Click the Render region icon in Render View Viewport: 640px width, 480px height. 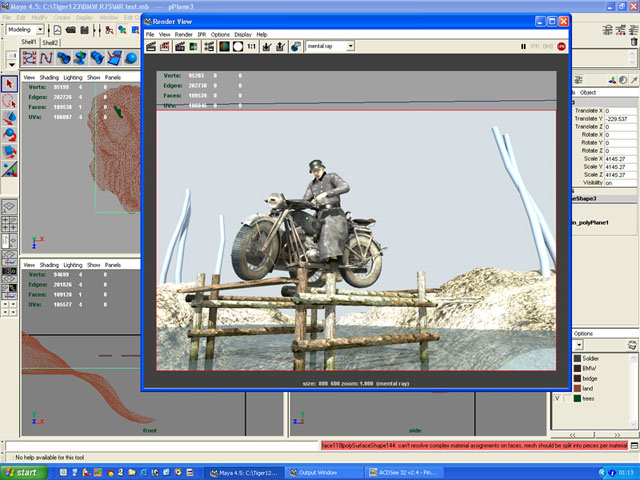[x=164, y=47]
